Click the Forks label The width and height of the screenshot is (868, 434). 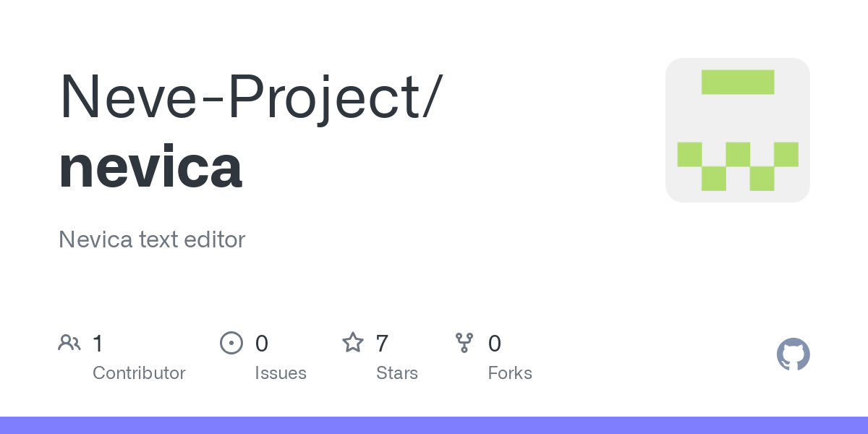pyautogui.click(x=510, y=373)
